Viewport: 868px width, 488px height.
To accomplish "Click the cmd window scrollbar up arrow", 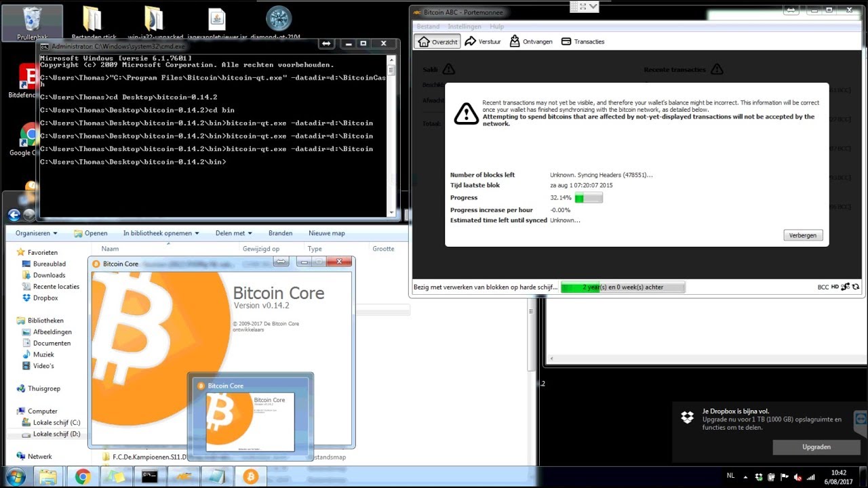I will click(x=391, y=60).
